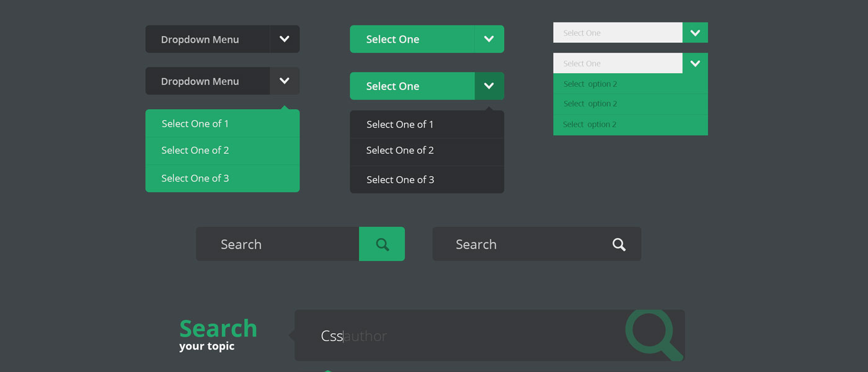Click the chevron of expanded light-gray select
The image size is (868, 372).
tap(695, 63)
